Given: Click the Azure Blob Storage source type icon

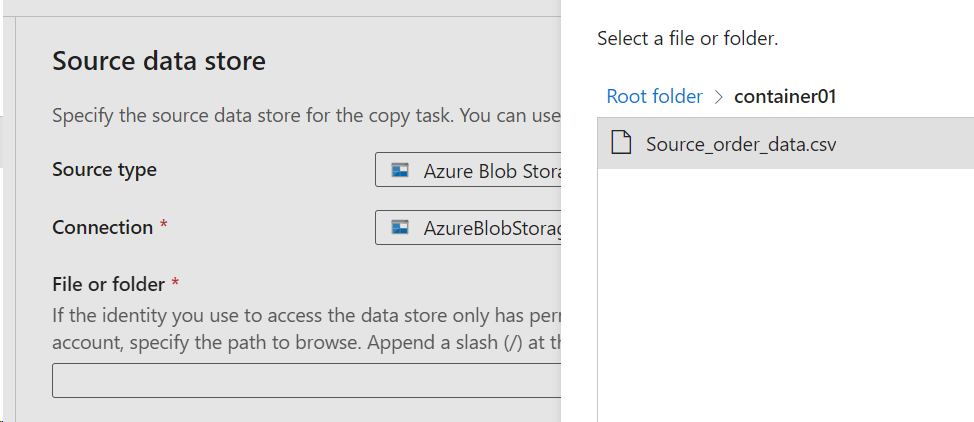Looking at the screenshot, I should point(400,170).
